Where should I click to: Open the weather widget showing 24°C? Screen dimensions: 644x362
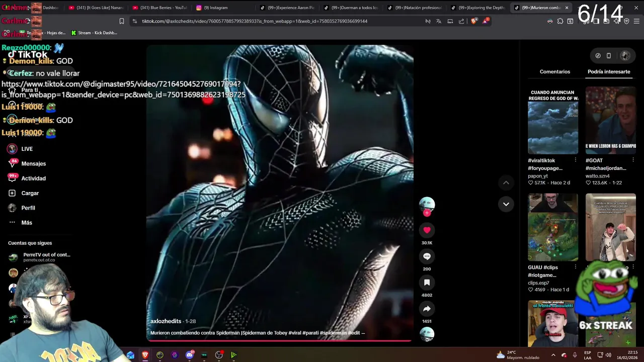pyautogui.click(x=518, y=355)
